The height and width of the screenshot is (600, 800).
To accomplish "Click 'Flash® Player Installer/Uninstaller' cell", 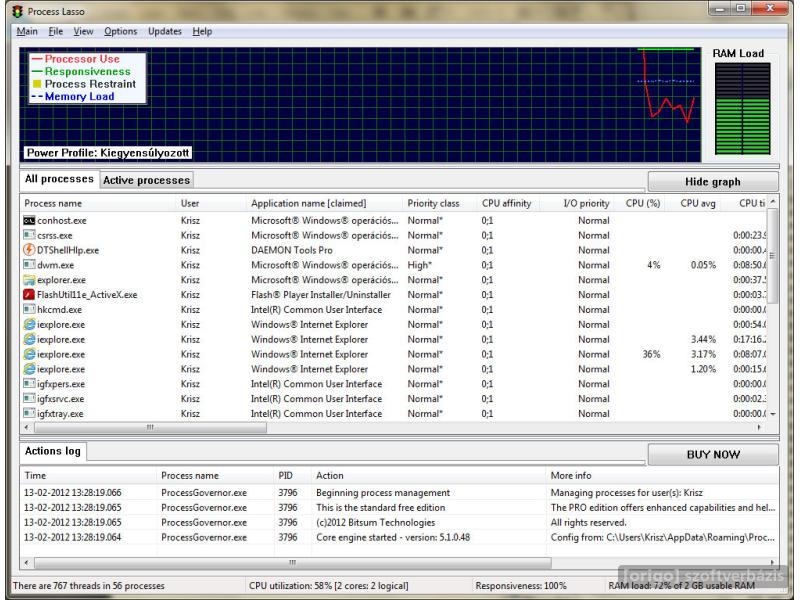I will pyautogui.click(x=320, y=294).
